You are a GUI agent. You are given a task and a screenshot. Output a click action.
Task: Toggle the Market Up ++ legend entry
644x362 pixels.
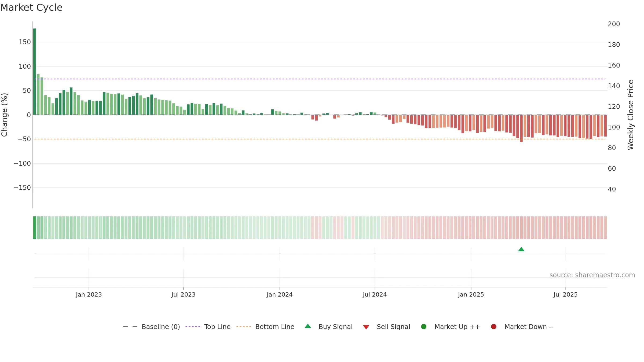(x=451, y=327)
